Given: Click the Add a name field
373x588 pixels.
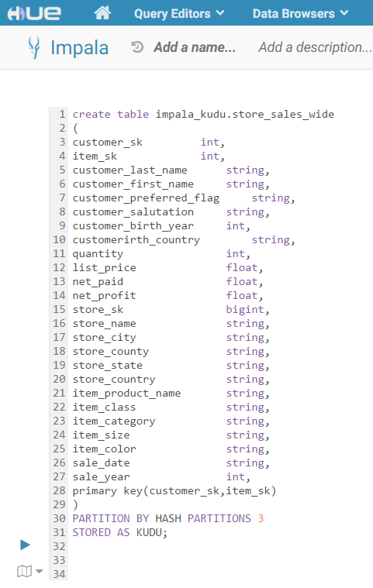Looking at the screenshot, I should click(195, 47).
